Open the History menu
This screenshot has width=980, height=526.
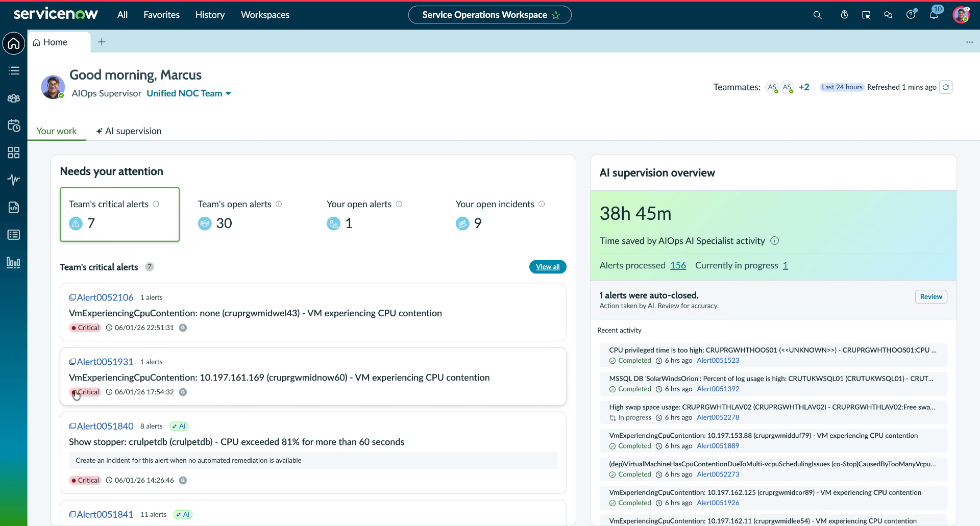click(x=210, y=15)
